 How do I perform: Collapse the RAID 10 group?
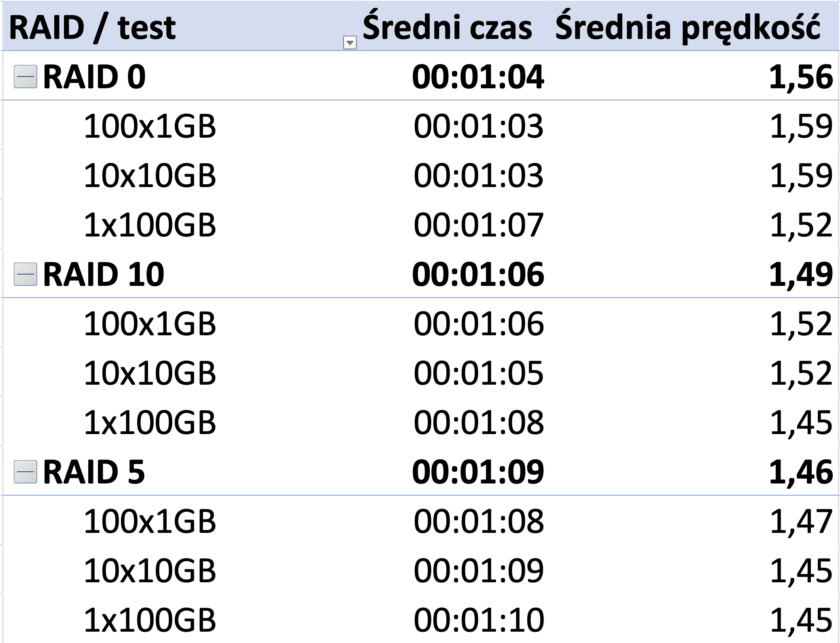(x=25, y=274)
